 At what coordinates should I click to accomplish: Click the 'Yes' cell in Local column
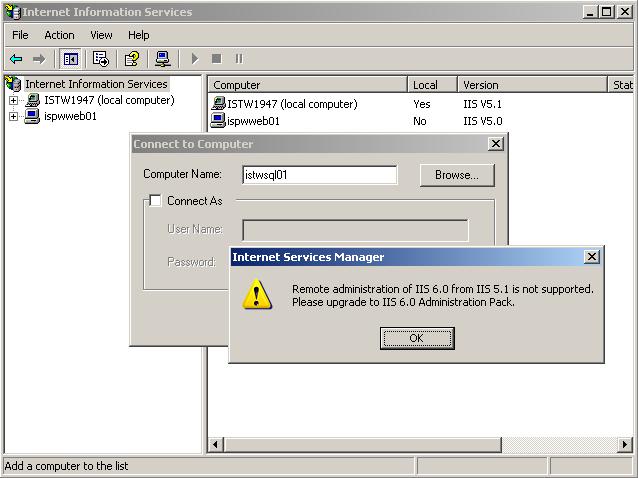[422, 104]
